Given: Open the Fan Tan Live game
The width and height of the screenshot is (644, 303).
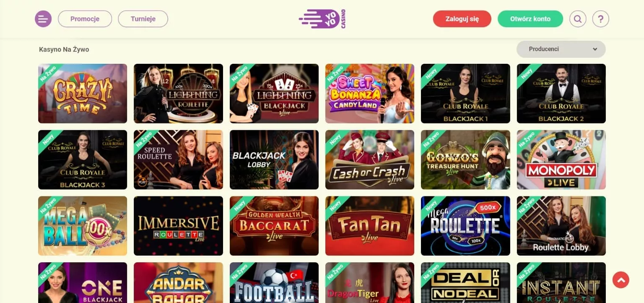Looking at the screenshot, I should tap(370, 226).
